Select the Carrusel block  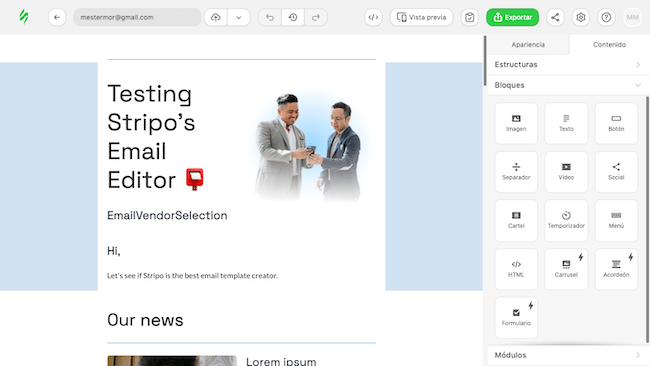pyautogui.click(x=566, y=269)
